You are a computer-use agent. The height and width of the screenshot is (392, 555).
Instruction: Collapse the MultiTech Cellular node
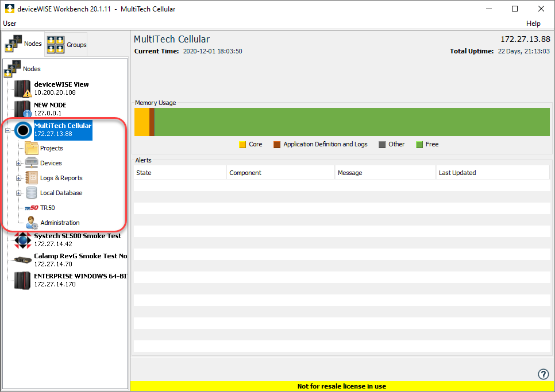pos(8,130)
